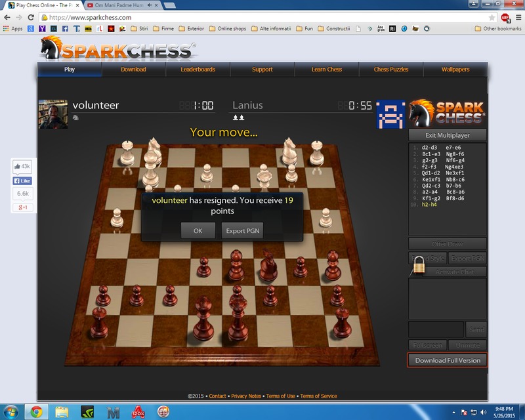
Task: Click the volume icon in system tray
Action: 483,412
